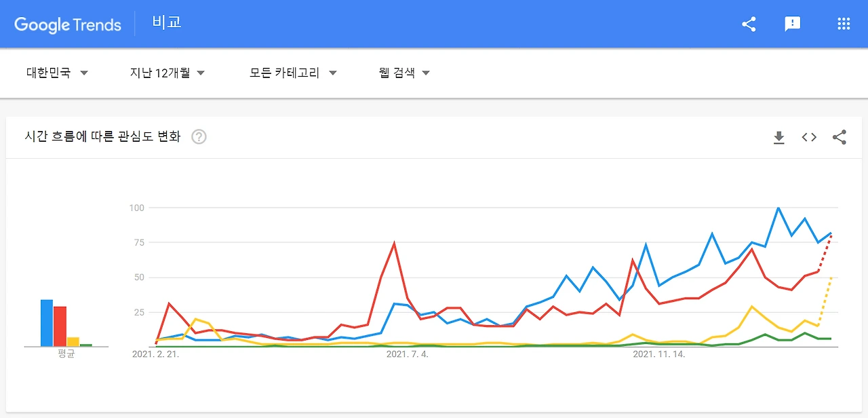Expand the 대한민국 region dropdown

[58, 73]
